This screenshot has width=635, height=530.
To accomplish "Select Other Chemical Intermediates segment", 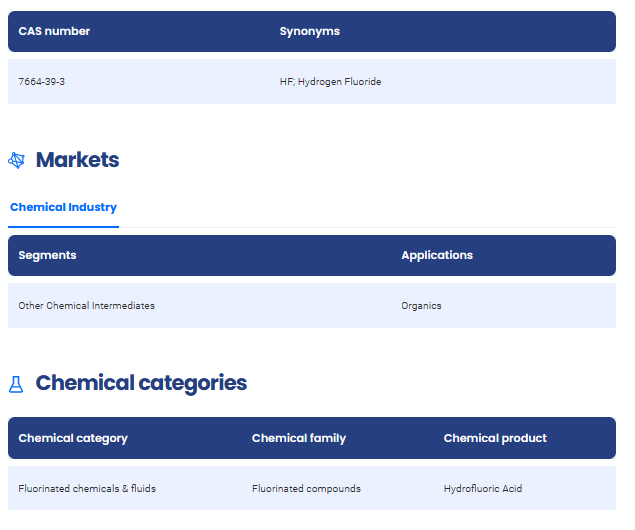I will [86, 306].
